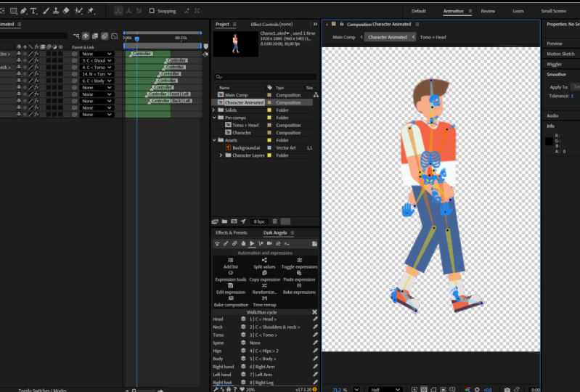Click the Create new folder icon in Project panel
Viewport: 580px width, 392px height.
pos(224,221)
